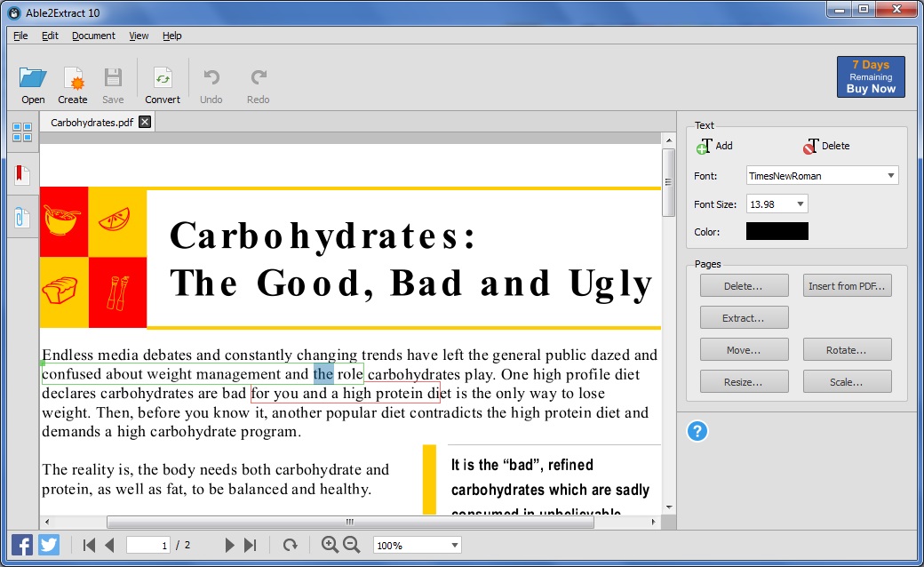Click the Insert from PDF button
Image resolution: width=924 pixels, height=567 pixels.
point(847,284)
